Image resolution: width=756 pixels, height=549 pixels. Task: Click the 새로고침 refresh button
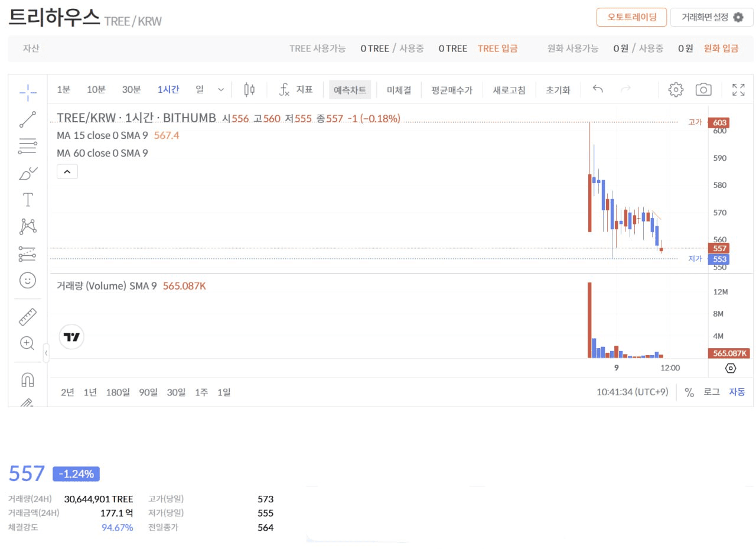(x=509, y=90)
